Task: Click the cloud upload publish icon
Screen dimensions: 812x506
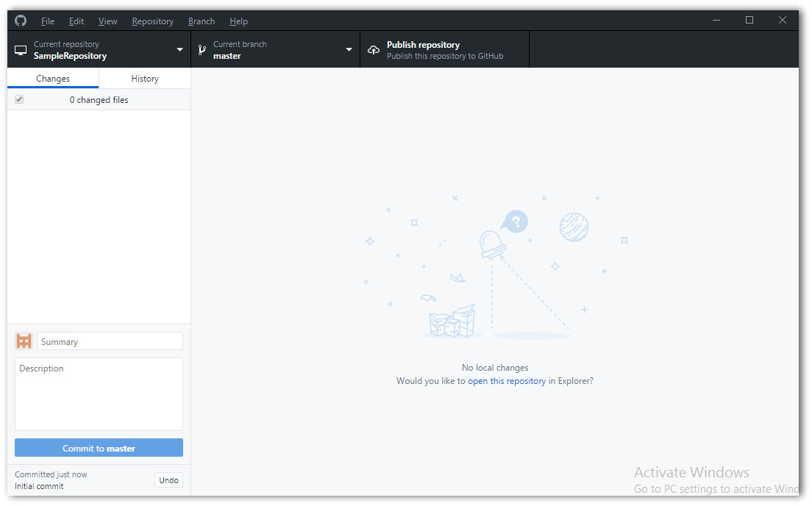Action: [374, 50]
